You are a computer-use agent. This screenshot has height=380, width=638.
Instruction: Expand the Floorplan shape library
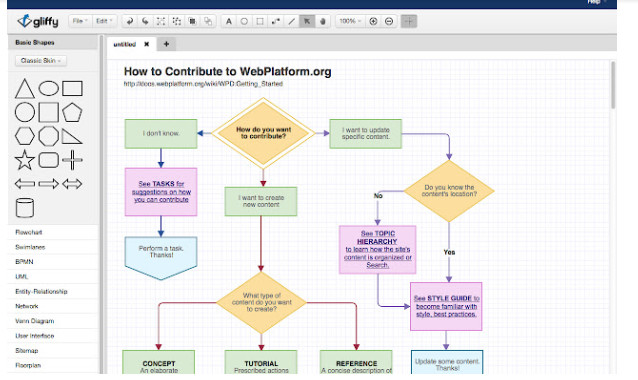[53, 365]
